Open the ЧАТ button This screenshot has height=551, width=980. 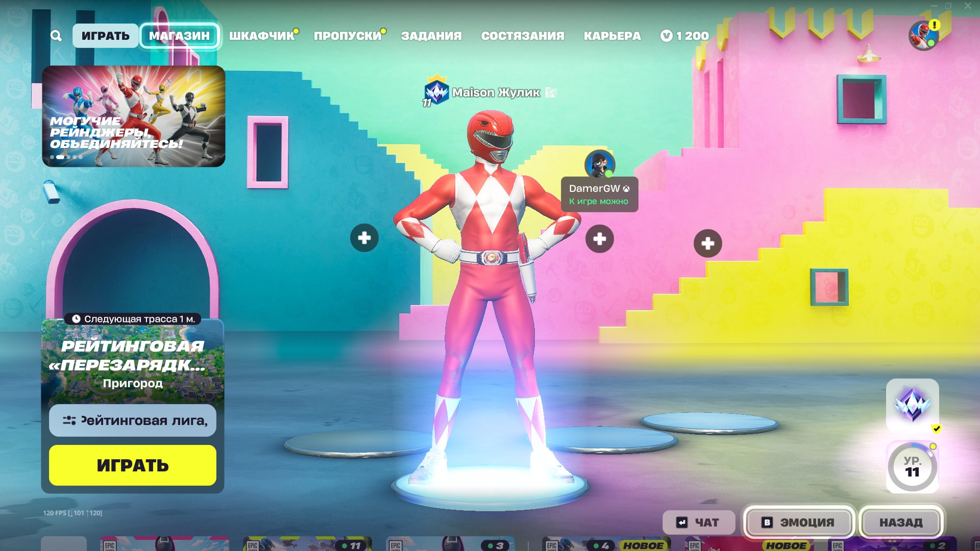pos(698,522)
